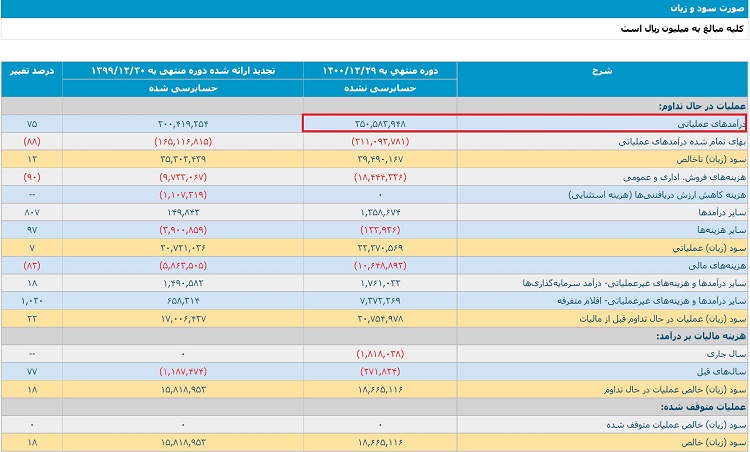
Task: Select the label 'سود (زیان) خالص عملیات متوقف شده'
Action: pyautogui.click(x=676, y=425)
